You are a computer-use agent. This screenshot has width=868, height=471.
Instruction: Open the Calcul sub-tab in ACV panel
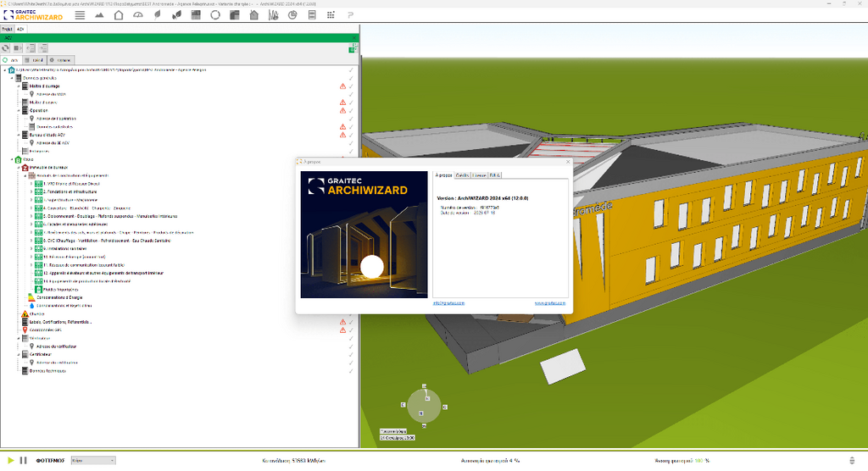34,60
